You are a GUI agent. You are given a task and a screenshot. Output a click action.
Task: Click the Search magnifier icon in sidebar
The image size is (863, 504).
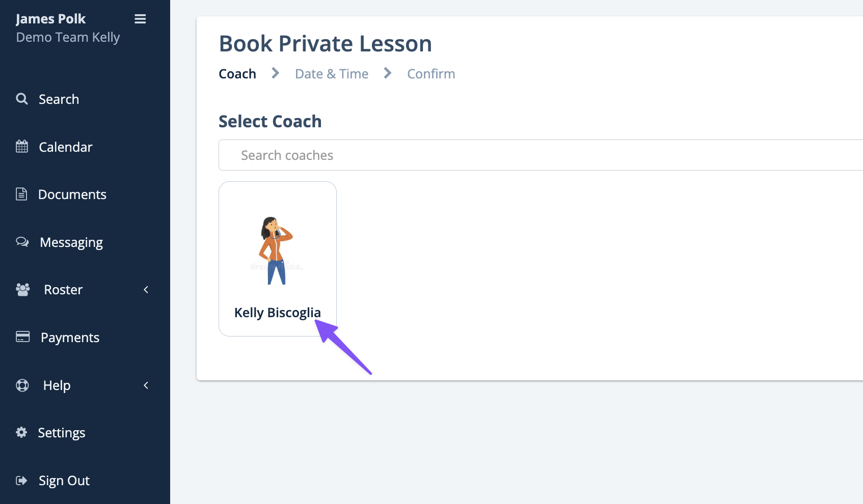click(x=22, y=99)
